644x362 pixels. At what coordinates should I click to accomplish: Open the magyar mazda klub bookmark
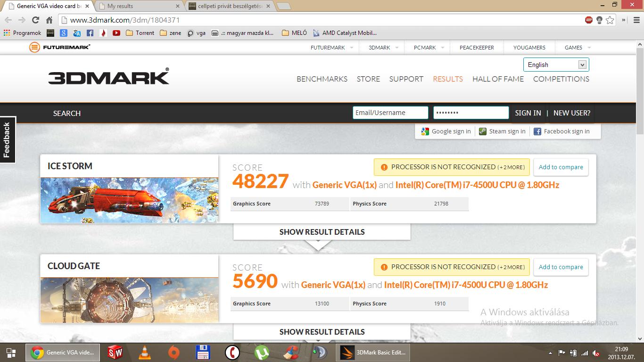(243, 33)
